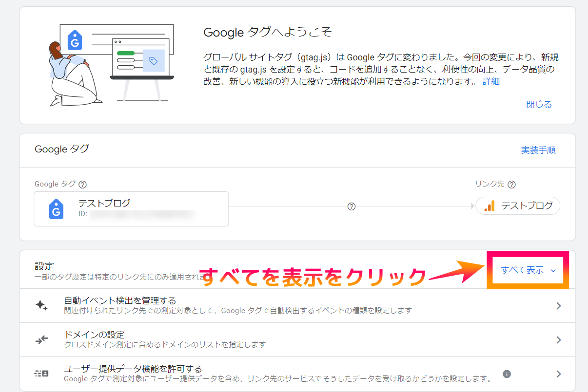Expand the 自動イベント検出を管理する row chevron
588x392 pixels.
559,306
